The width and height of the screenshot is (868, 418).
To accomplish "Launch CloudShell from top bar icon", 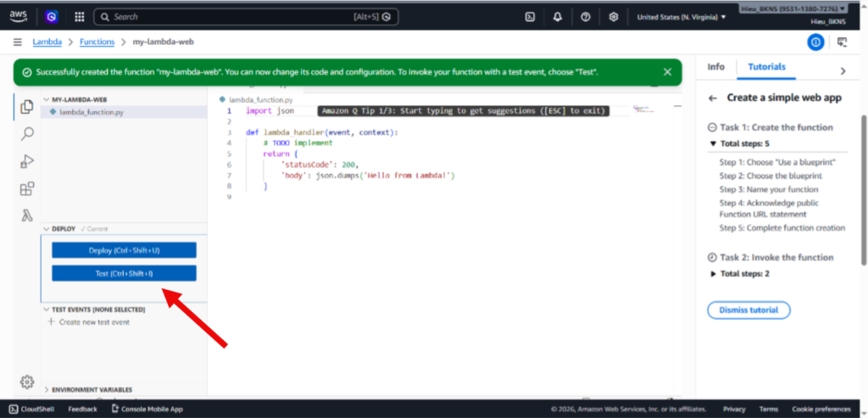I will tap(530, 17).
